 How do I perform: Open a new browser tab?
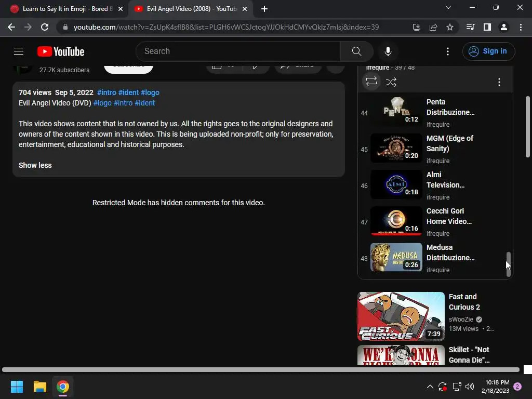click(x=264, y=9)
